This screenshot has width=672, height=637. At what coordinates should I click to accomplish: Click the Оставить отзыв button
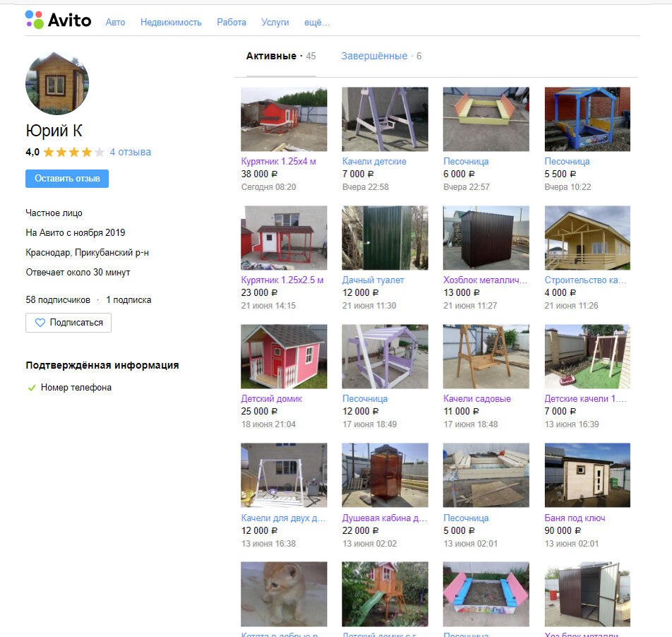pyautogui.click(x=67, y=179)
